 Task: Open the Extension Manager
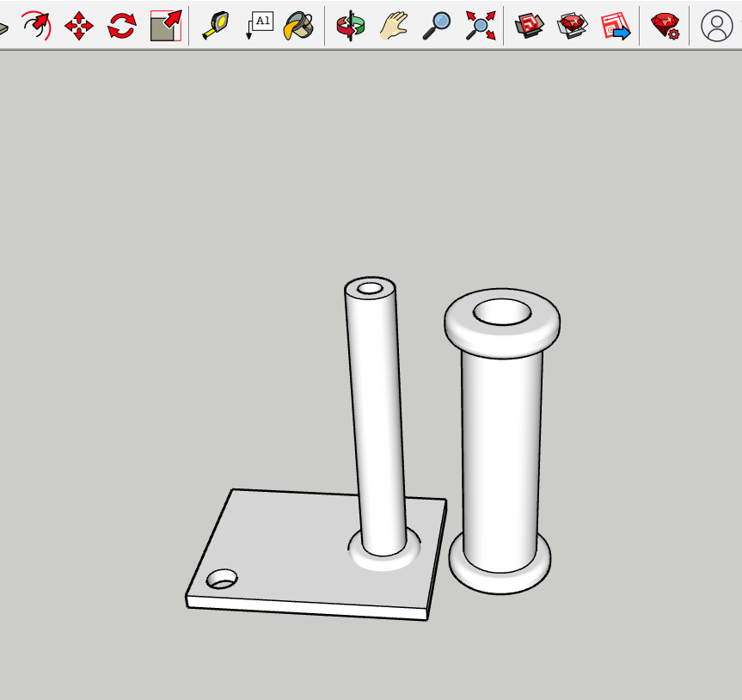[x=665, y=26]
